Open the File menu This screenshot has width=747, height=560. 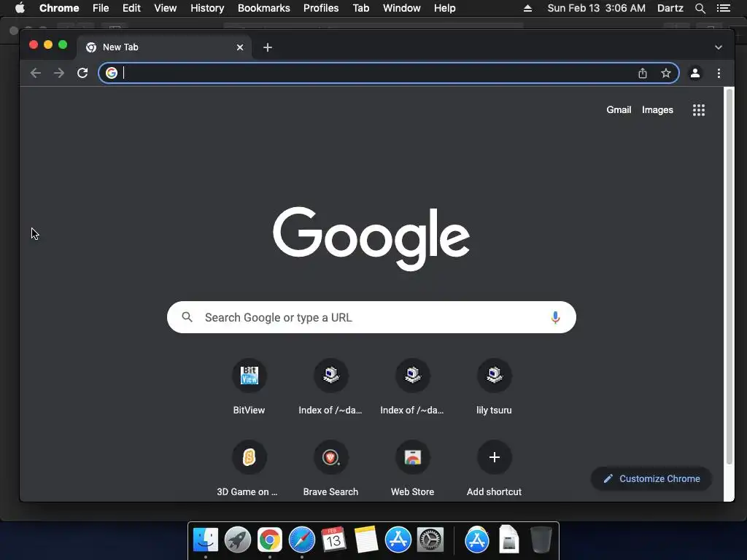point(101,8)
